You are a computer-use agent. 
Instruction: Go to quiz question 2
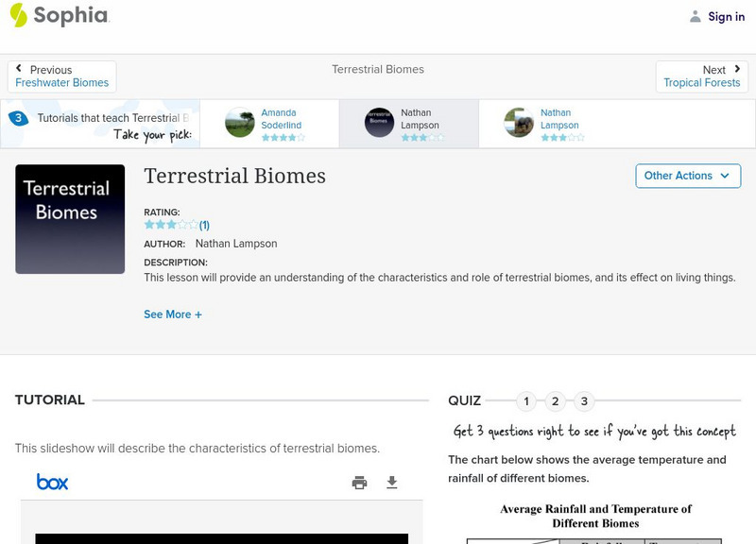click(x=555, y=400)
